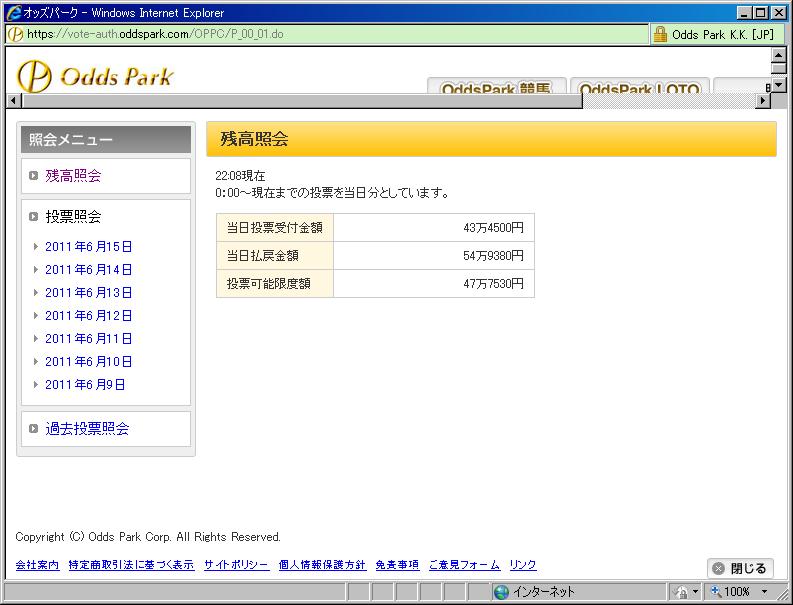Click the 22:08現在 timestamp text
Image resolution: width=793 pixels, height=605 pixels.
(240, 176)
